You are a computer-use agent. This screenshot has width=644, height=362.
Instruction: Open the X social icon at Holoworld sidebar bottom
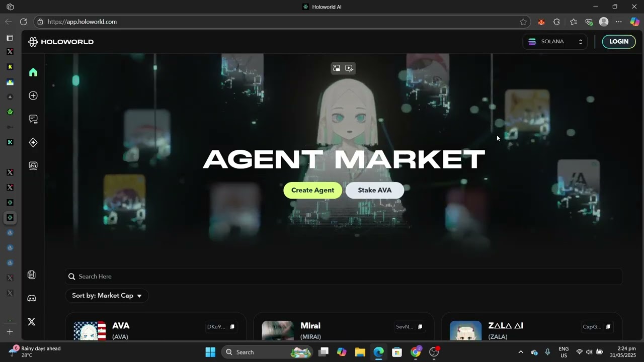tap(32, 322)
